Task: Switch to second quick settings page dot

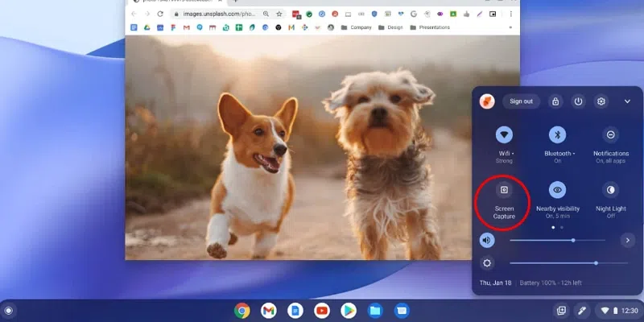Action: coord(562,227)
